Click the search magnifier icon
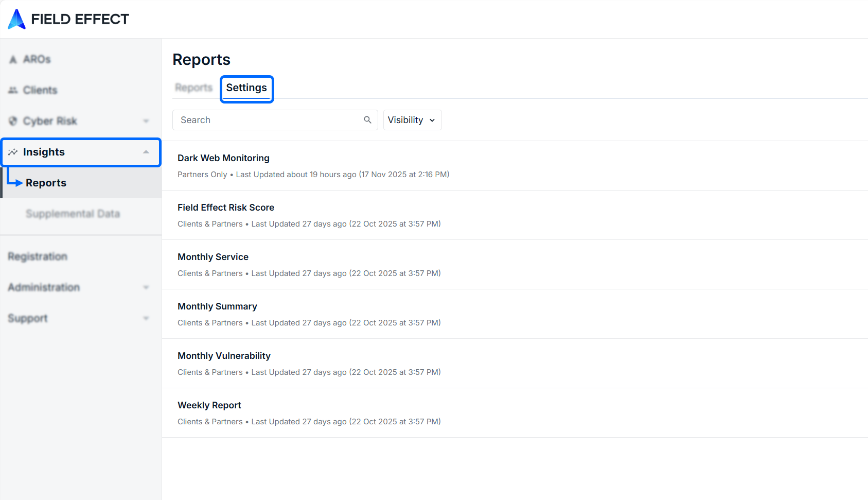Viewport: 868px width, 500px height. [x=367, y=120]
